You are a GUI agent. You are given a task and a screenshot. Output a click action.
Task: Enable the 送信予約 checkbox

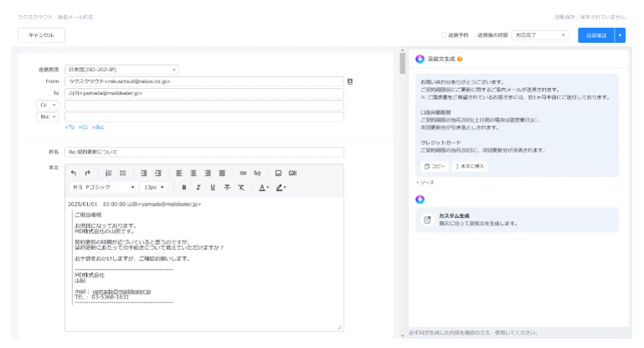coord(444,35)
